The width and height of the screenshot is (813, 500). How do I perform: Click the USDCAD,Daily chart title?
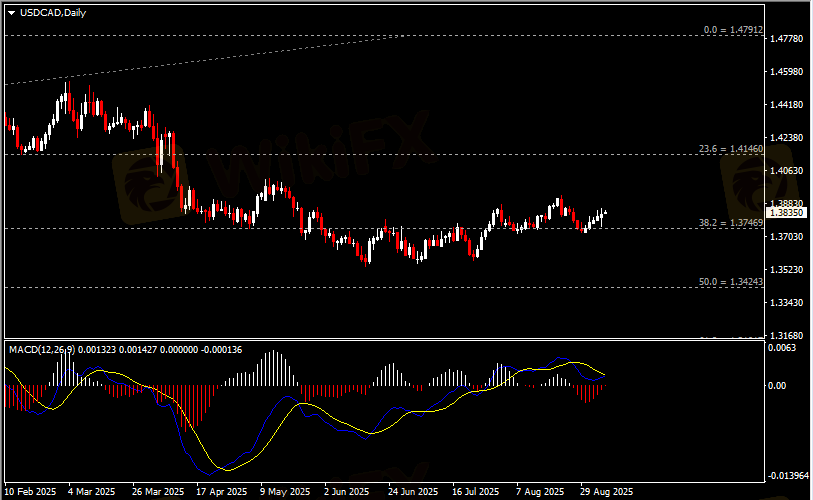point(53,13)
